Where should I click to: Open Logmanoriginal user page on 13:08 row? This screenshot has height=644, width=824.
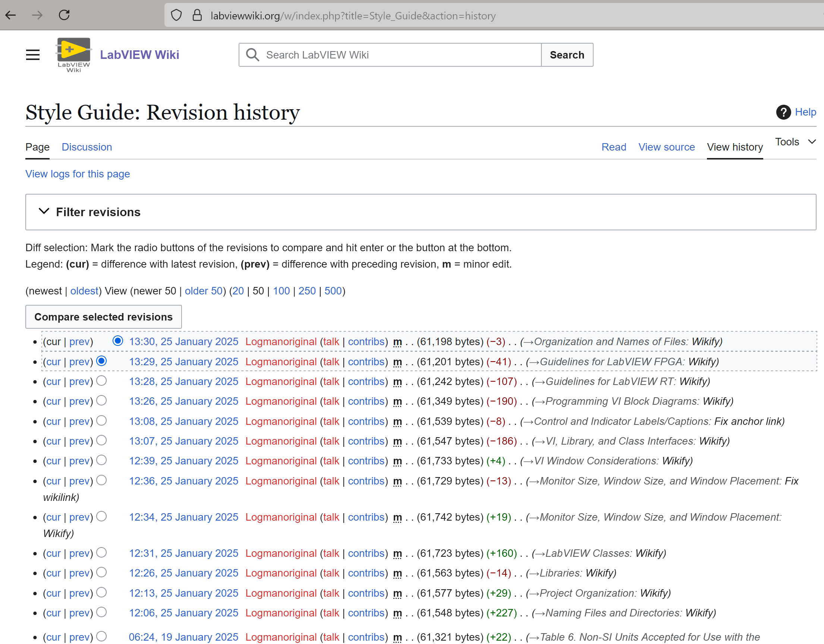coord(281,422)
